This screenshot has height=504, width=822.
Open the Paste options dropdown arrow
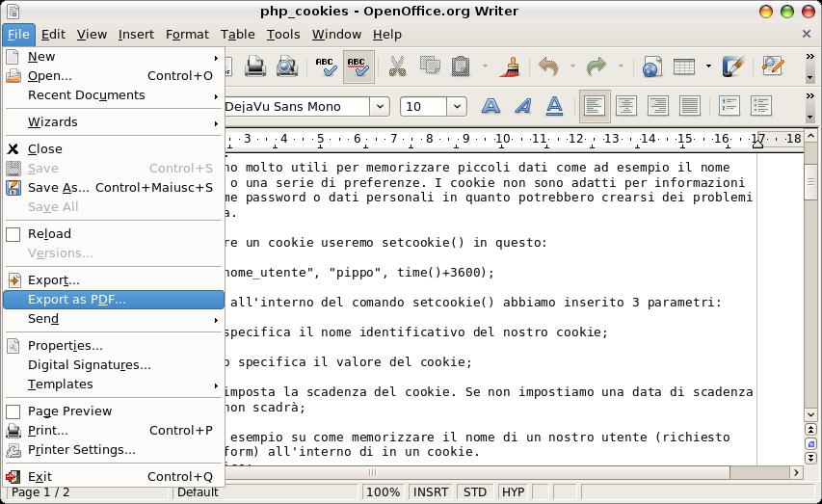coord(485,66)
